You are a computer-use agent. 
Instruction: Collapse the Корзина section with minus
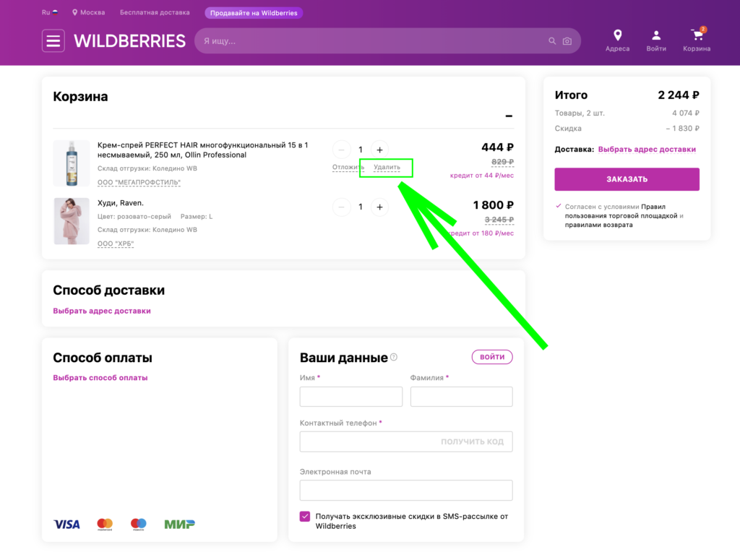click(509, 116)
